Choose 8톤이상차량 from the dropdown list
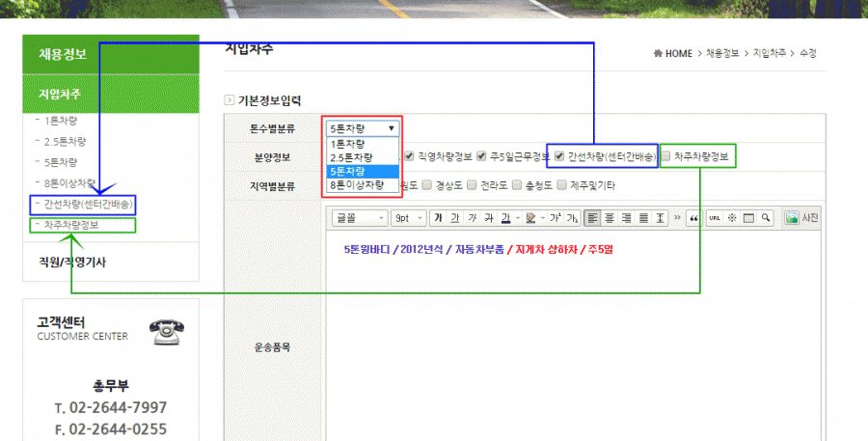The image size is (868, 441). tap(362, 185)
